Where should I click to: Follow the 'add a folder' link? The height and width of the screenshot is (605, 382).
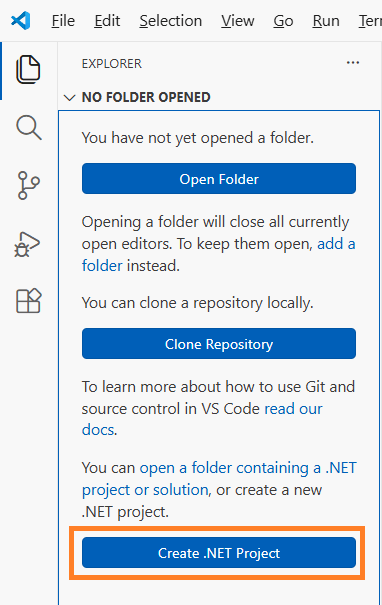218,255
